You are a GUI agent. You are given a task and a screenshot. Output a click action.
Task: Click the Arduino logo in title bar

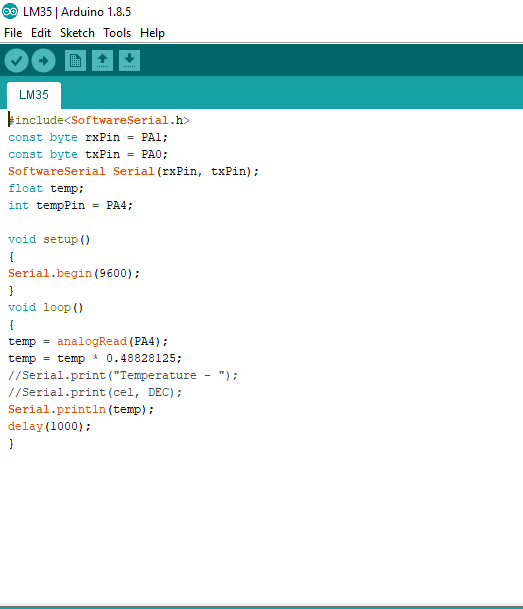[x=10, y=11]
